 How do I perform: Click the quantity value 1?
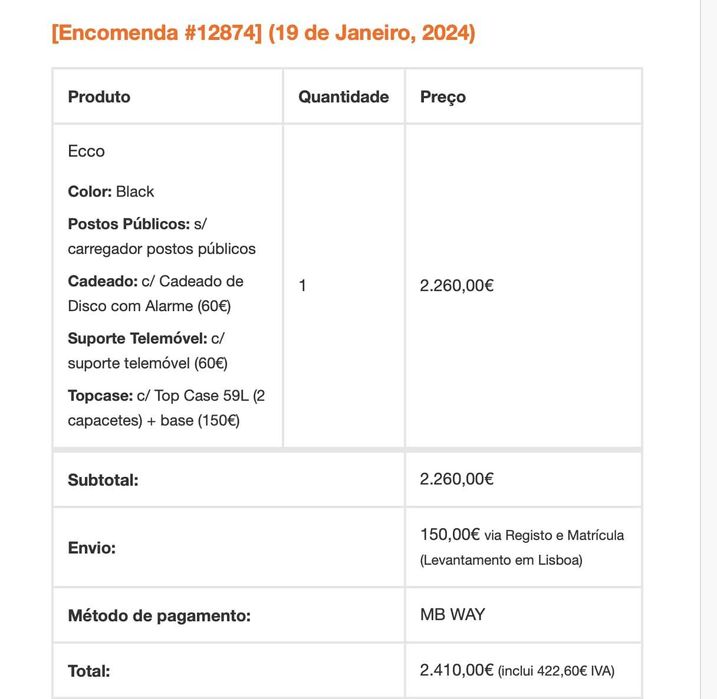coord(303,285)
